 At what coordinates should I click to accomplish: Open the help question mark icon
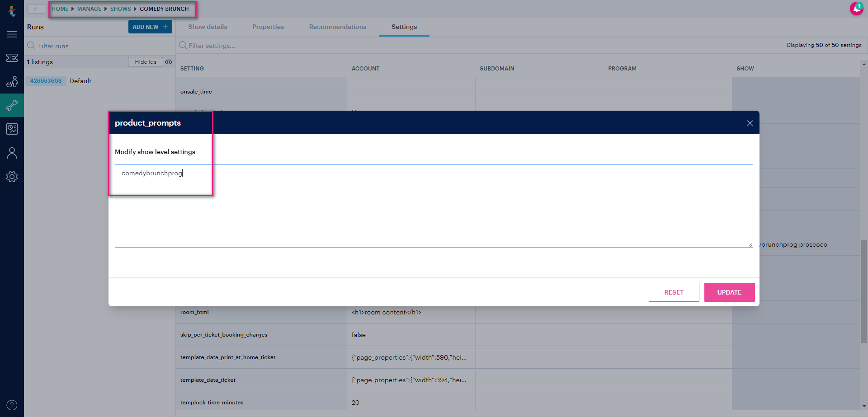click(12, 405)
